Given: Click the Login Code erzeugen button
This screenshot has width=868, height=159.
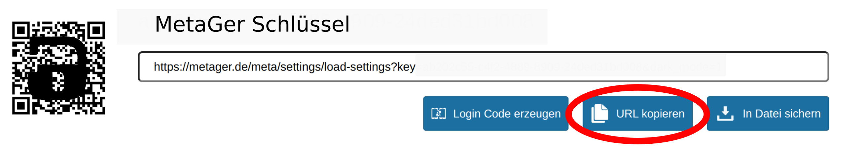Looking at the screenshot, I should [496, 113].
